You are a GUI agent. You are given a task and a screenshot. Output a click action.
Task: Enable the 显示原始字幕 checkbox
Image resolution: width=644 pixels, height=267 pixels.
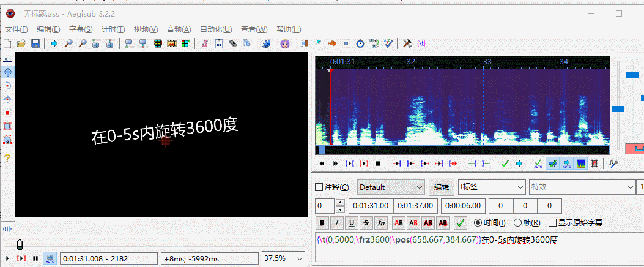pos(553,223)
